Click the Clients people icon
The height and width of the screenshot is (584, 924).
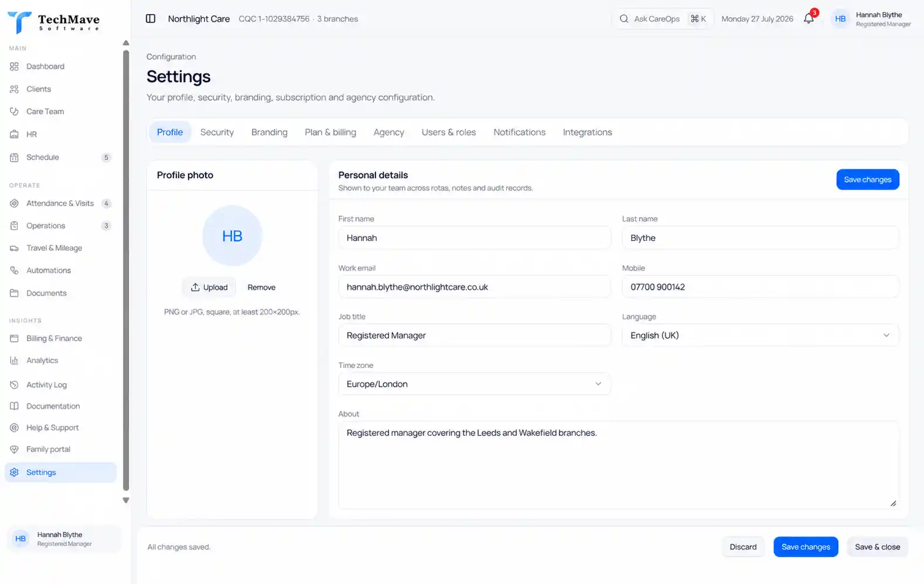pos(14,89)
